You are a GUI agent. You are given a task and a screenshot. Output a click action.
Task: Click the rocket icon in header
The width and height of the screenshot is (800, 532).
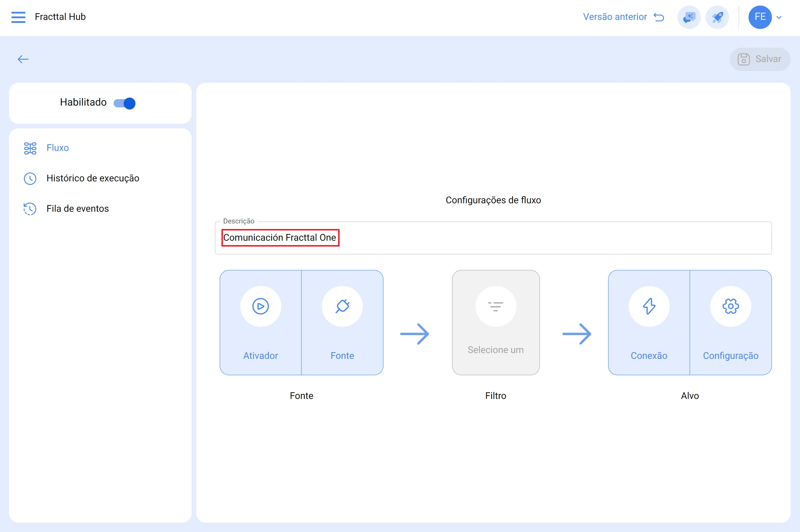click(717, 17)
